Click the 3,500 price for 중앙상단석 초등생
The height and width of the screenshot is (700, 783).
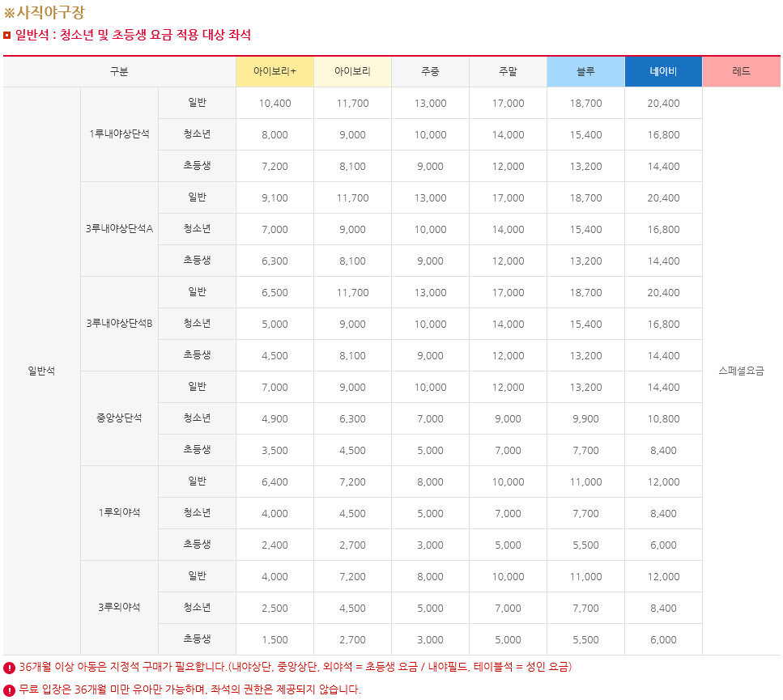[x=274, y=451]
